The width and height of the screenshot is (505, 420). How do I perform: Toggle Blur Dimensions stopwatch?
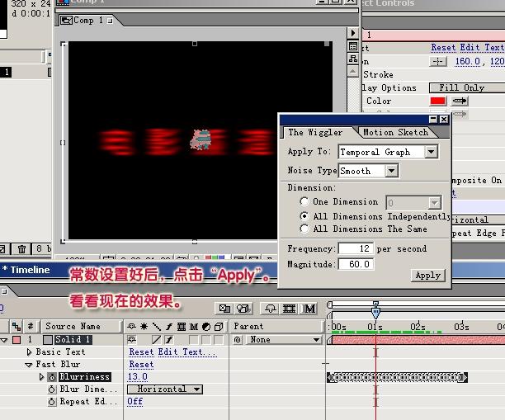click(x=52, y=389)
